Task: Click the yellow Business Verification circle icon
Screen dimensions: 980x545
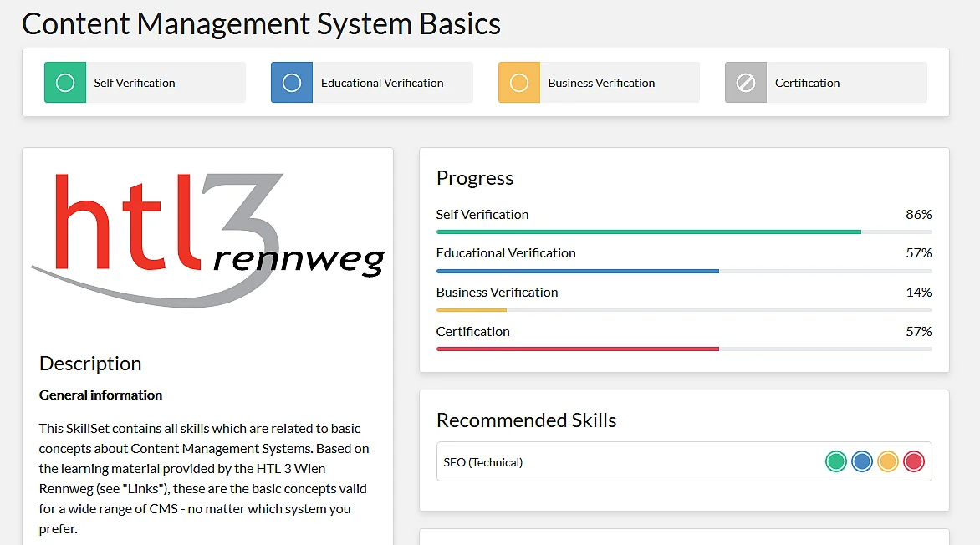Action: point(519,83)
